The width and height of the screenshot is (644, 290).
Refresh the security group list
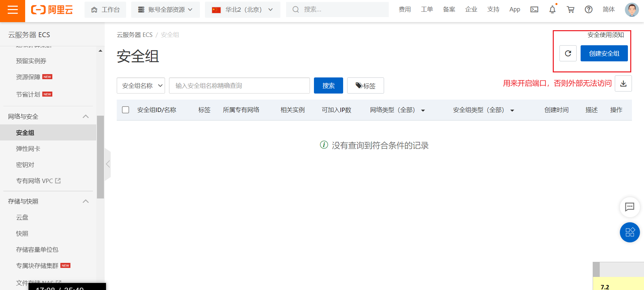(x=568, y=53)
